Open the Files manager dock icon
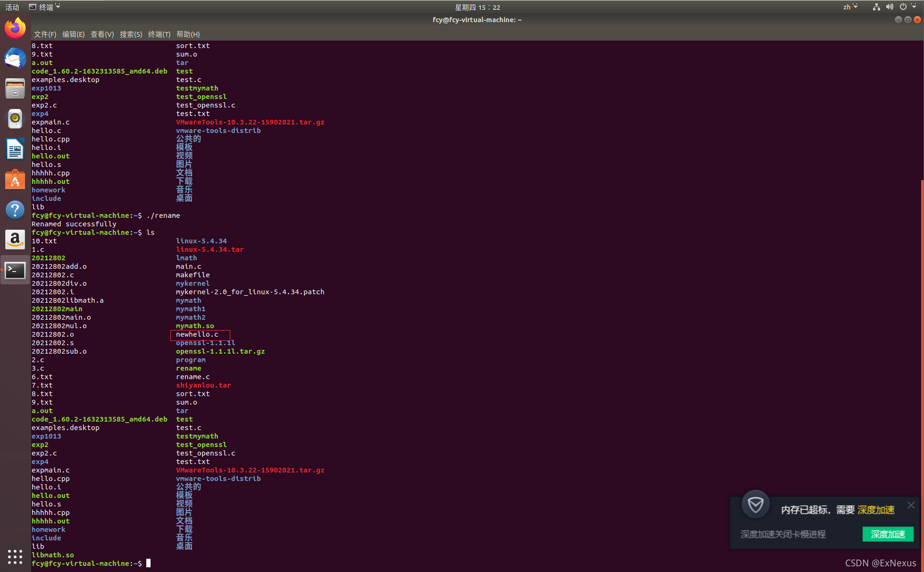The image size is (924, 572). tap(15, 89)
